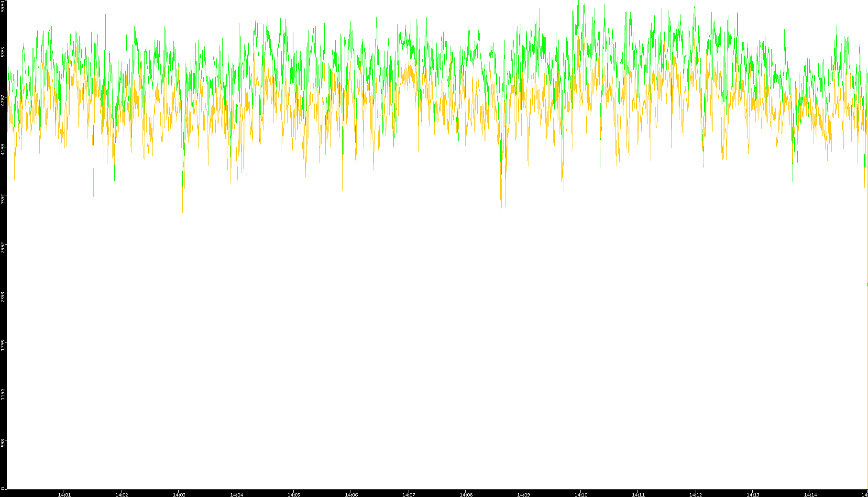
Task: Choose the 14:08 time axis label
Action: [x=466, y=495]
